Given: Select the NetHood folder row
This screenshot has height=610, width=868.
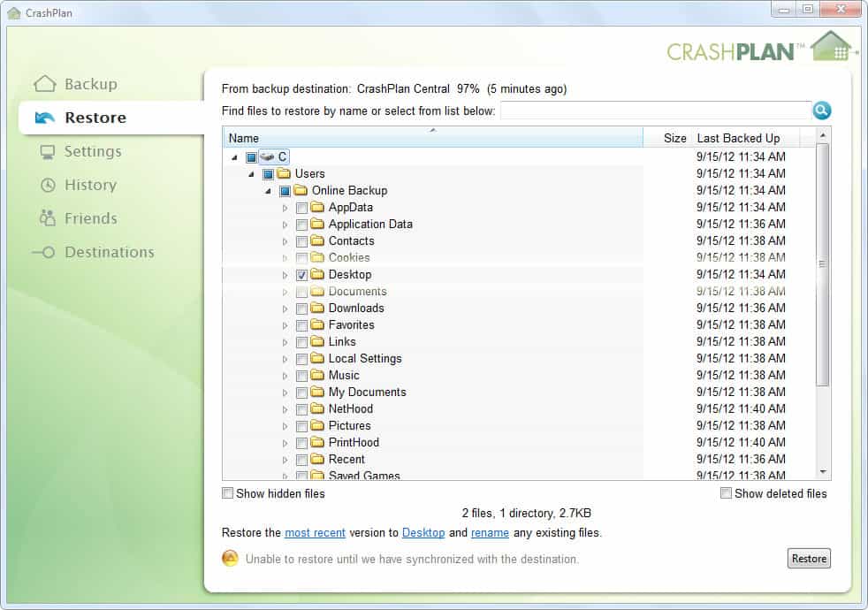Looking at the screenshot, I should coord(519,409).
